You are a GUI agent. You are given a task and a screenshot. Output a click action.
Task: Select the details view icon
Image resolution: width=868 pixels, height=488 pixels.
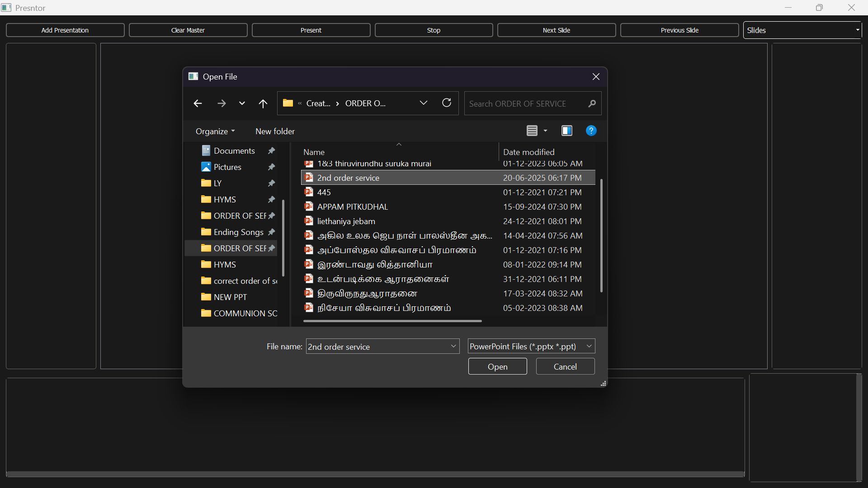point(533,131)
